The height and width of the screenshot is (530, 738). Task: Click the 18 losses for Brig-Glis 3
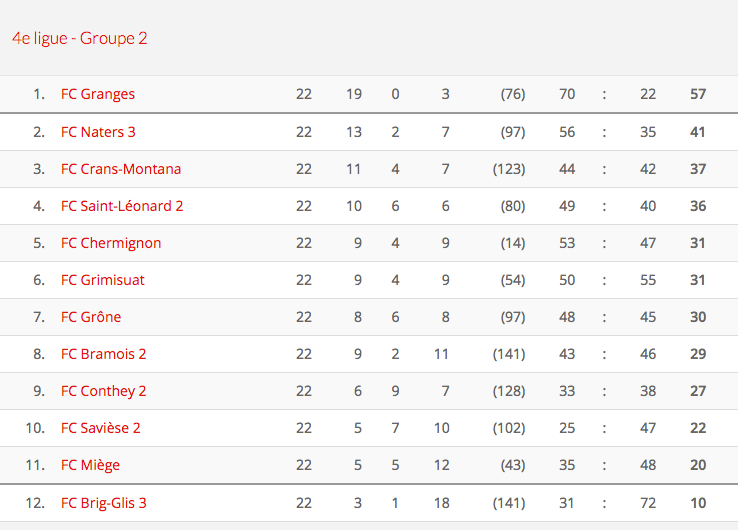441,503
